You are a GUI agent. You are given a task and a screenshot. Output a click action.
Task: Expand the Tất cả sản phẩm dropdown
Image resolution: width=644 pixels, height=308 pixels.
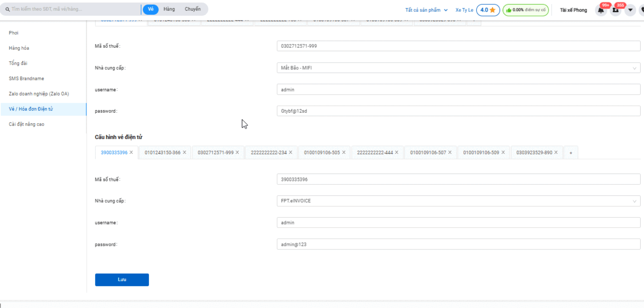[x=426, y=10]
